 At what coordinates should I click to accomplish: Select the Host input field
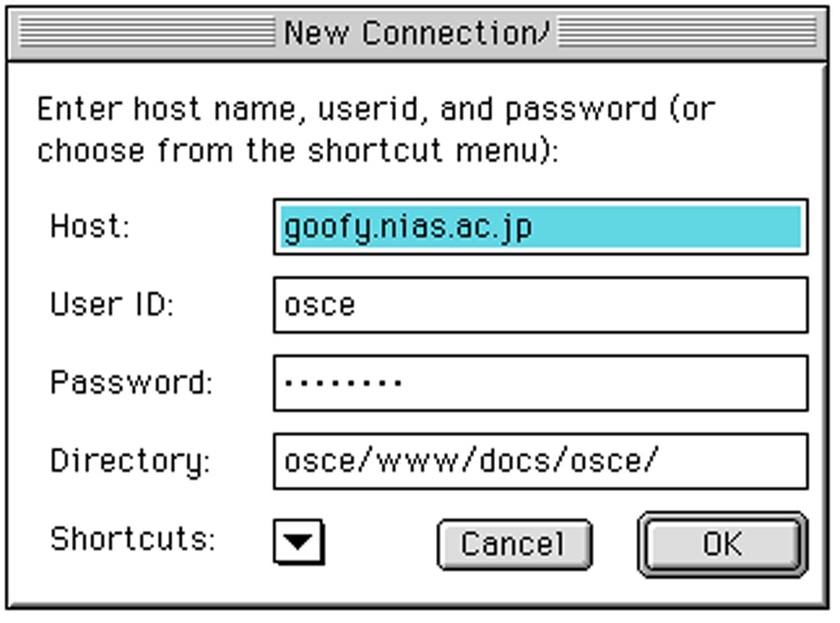click(x=540, y=227)
